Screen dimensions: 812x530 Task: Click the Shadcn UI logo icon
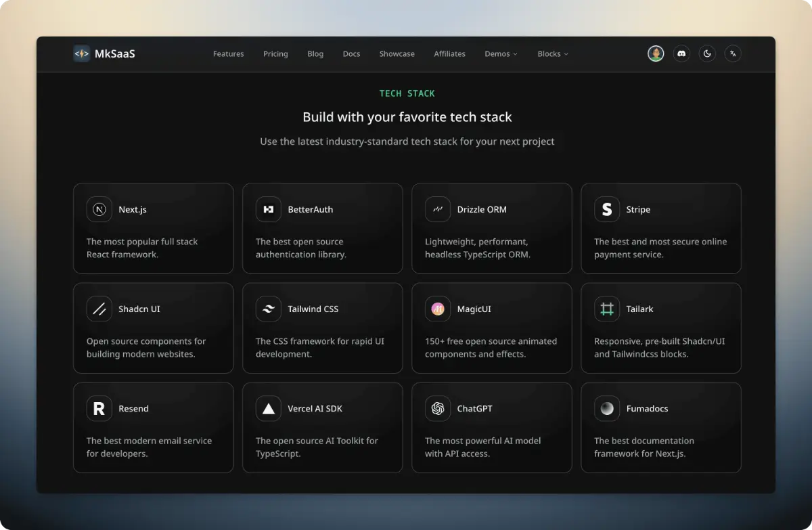[x=99, y=309]
